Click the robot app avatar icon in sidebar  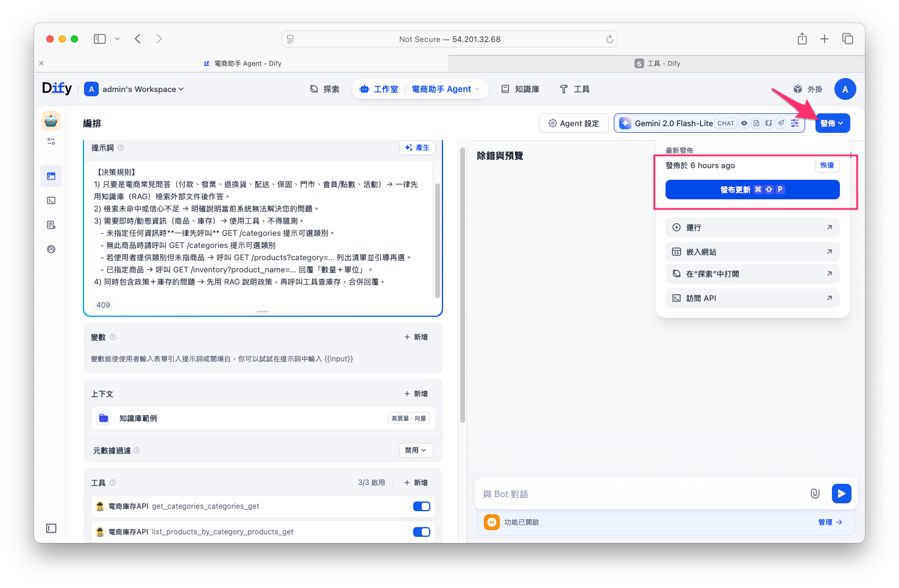pos(51,121)
